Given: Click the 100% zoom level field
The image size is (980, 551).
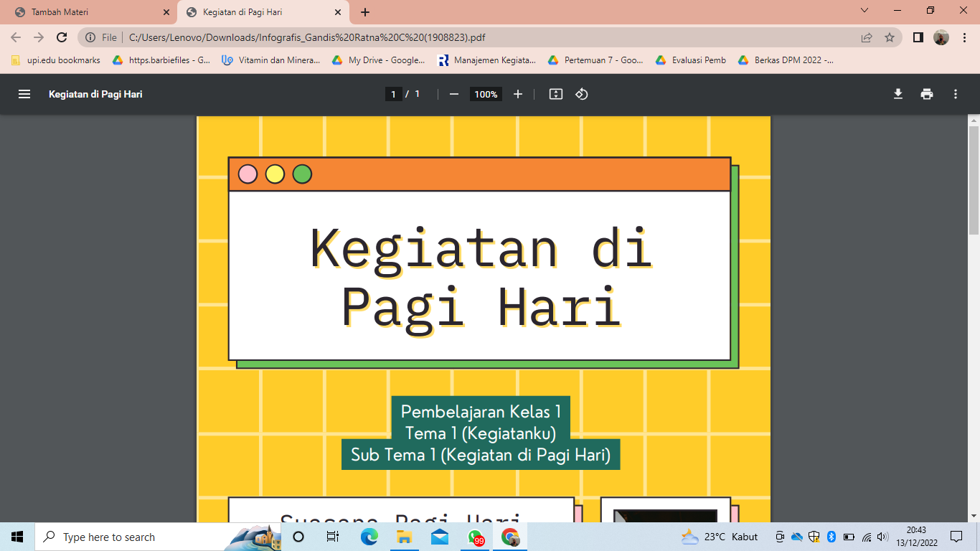Looking at the screenshot, I should tap(486, 94).
